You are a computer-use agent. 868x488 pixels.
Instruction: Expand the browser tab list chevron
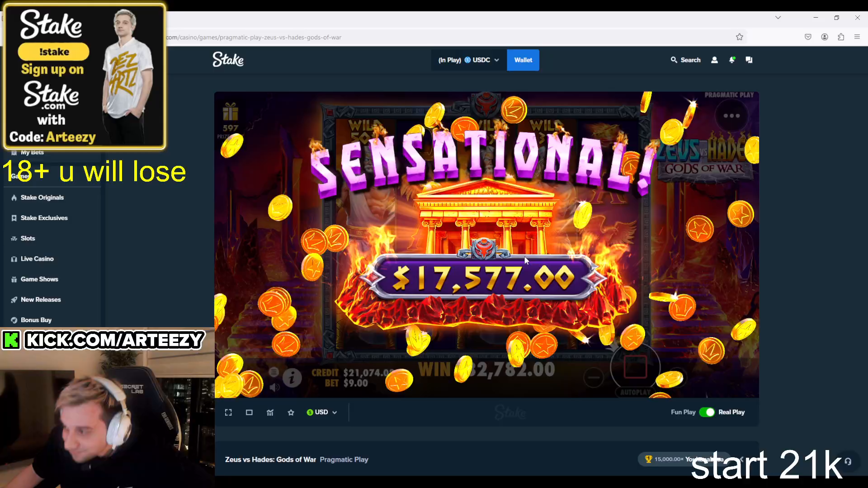coord(778,18)
